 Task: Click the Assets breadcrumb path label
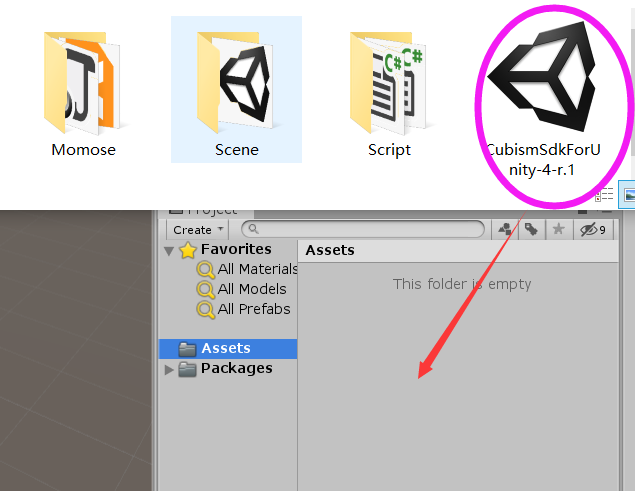click(330, 250)
